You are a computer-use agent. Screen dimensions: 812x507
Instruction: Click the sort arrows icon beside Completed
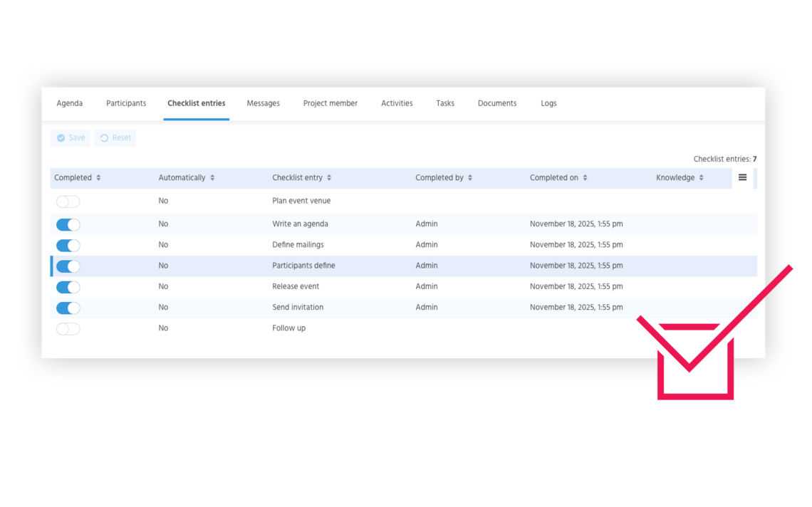[x=98, y=178]
